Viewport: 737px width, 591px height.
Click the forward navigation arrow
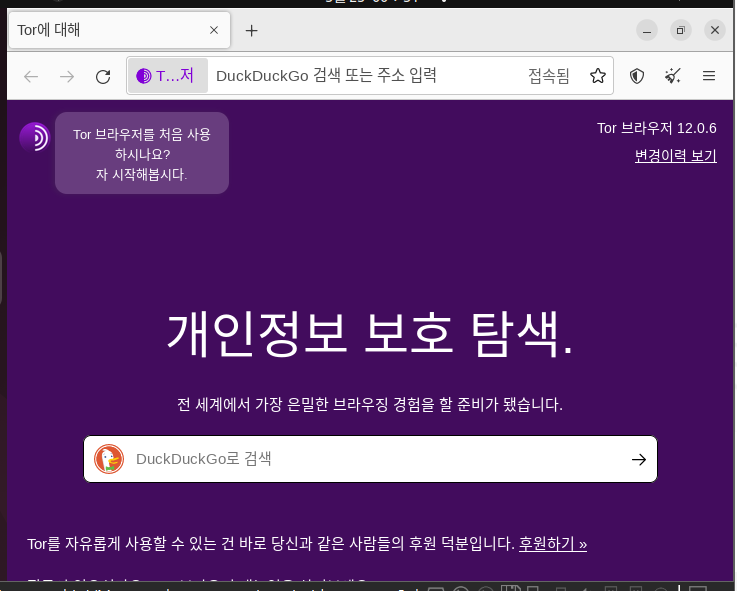[x=67, y=76]
